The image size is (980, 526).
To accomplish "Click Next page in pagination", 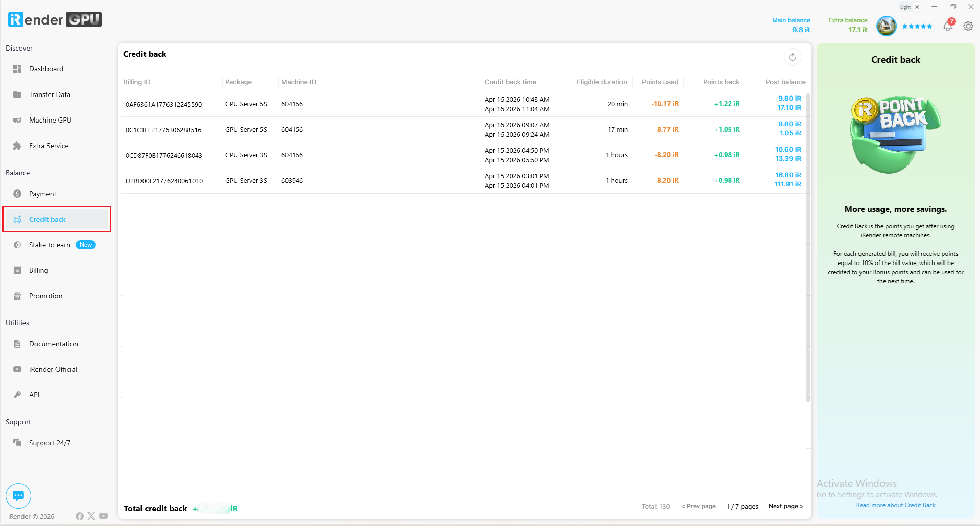I will pyautogui.click(x=785, y=506).
